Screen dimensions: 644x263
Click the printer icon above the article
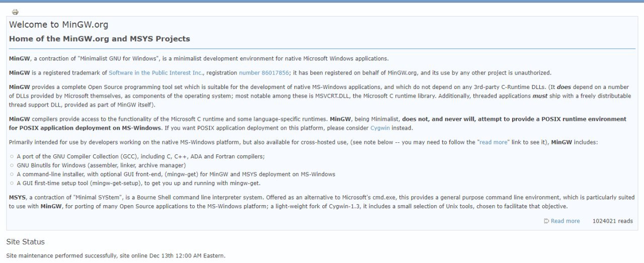pyautogui.click(x=15, y=12)
